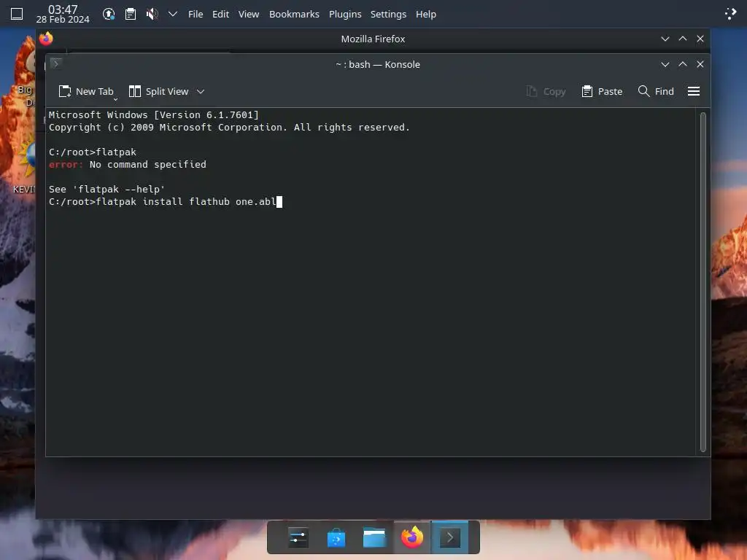The image size is (747, 560).
Task: Open the Find search bar
Action: coord(656,91)
